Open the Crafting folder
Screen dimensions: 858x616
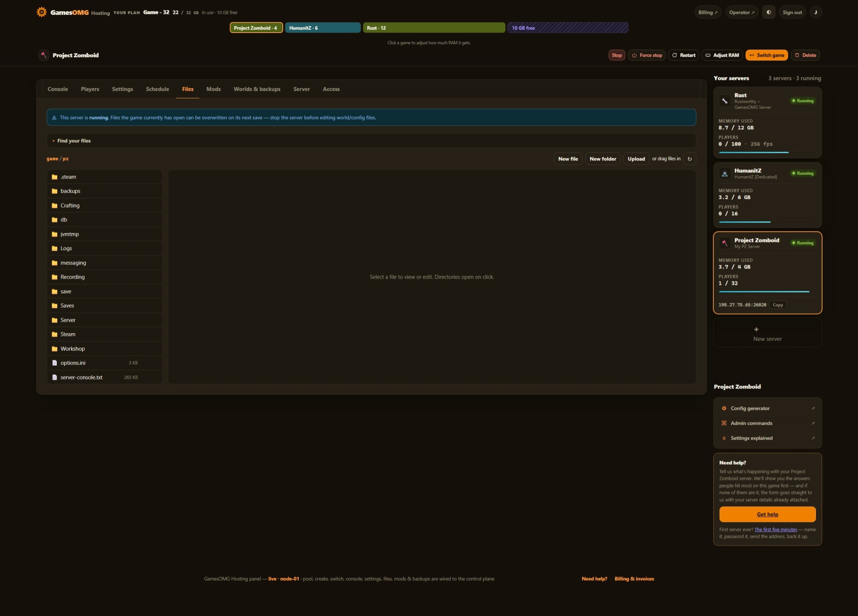coord(105,205)
